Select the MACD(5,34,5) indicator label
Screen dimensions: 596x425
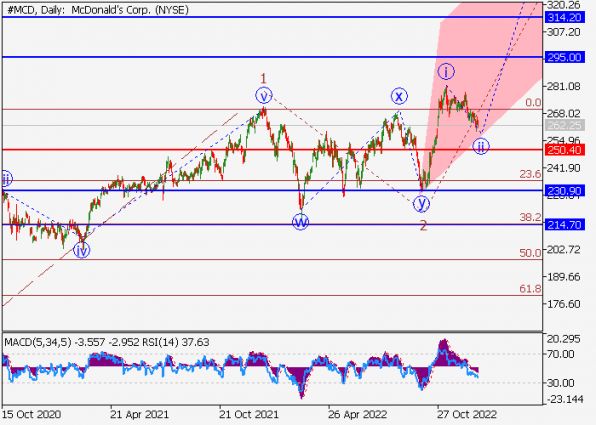(x=38, y=343)
